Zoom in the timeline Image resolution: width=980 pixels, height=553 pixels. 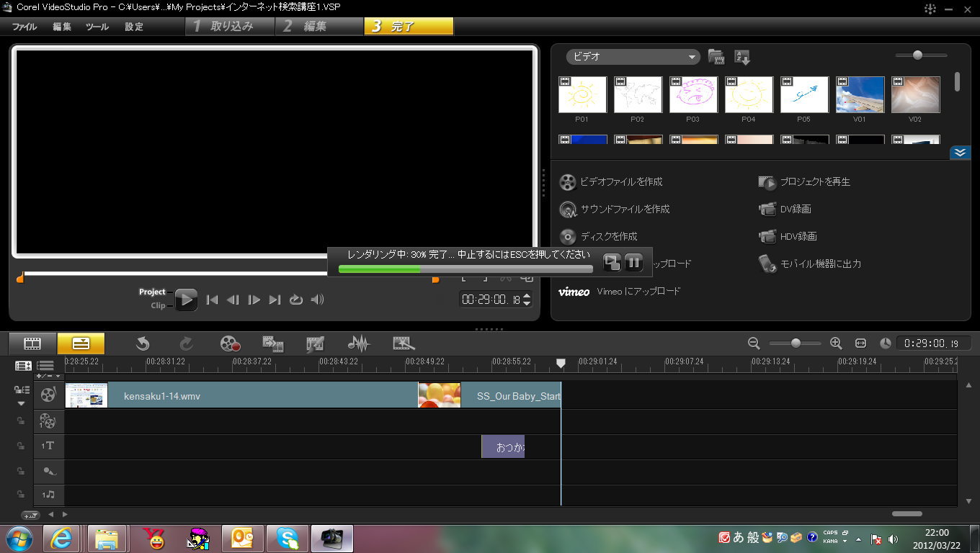tap(836, 343)
